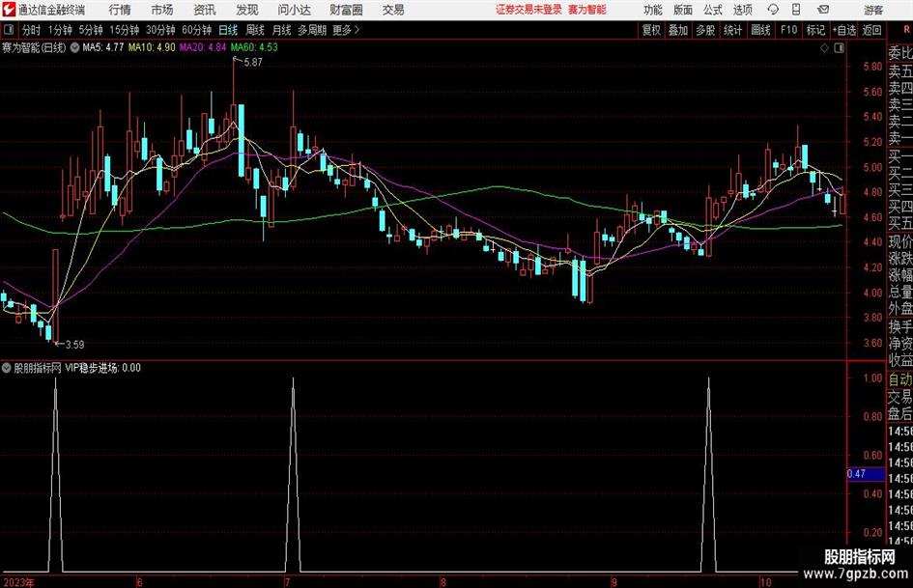913x588 pixels.
Task: Switch to 60分钟 period tab
Action: coord(196,30)
